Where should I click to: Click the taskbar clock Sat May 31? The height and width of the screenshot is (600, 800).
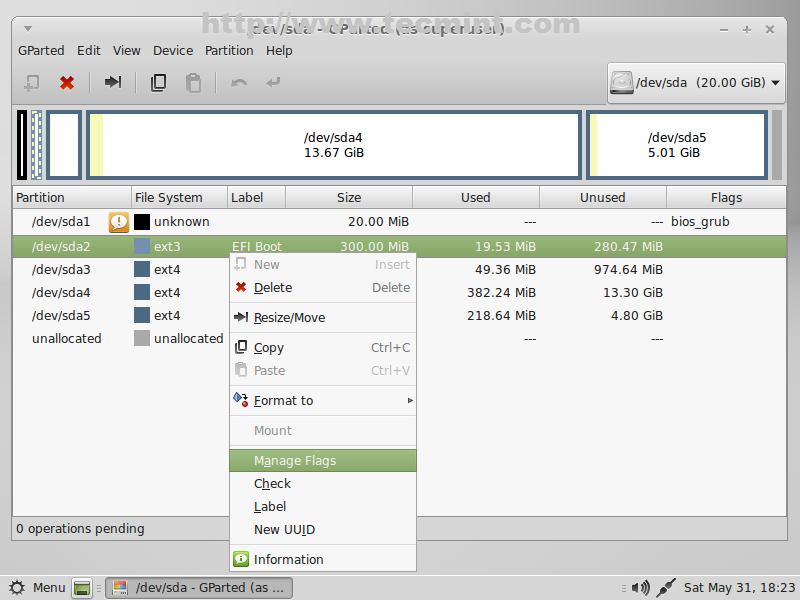point(739,588)
